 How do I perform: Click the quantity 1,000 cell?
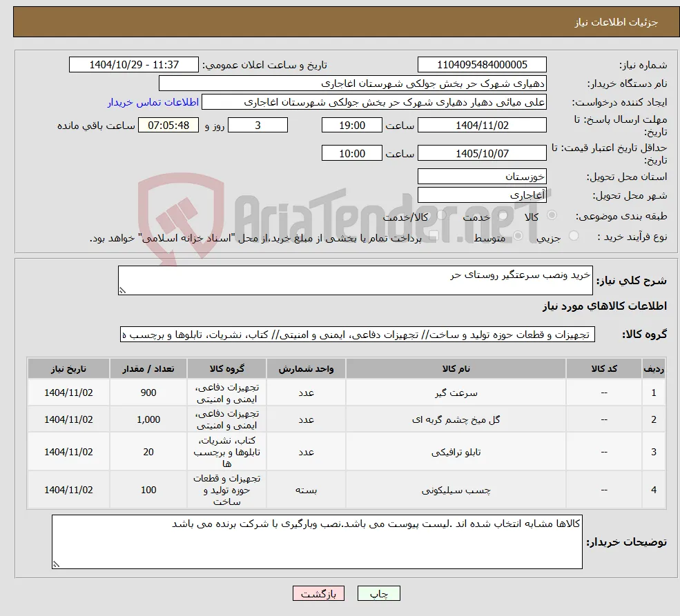click(x=148, y=419)
